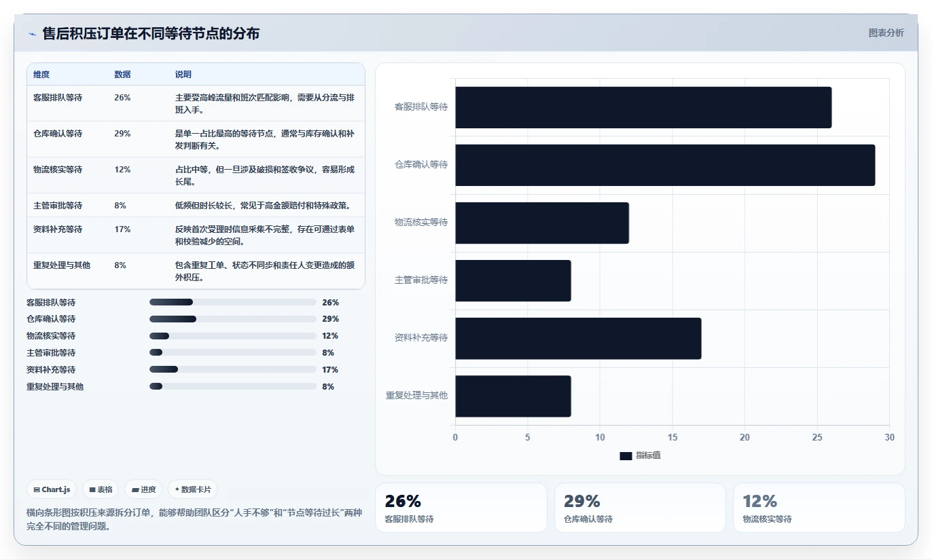Click the 12% value in the table
Viewport: 932px width, 560px height.
click(x=122, y=170)
